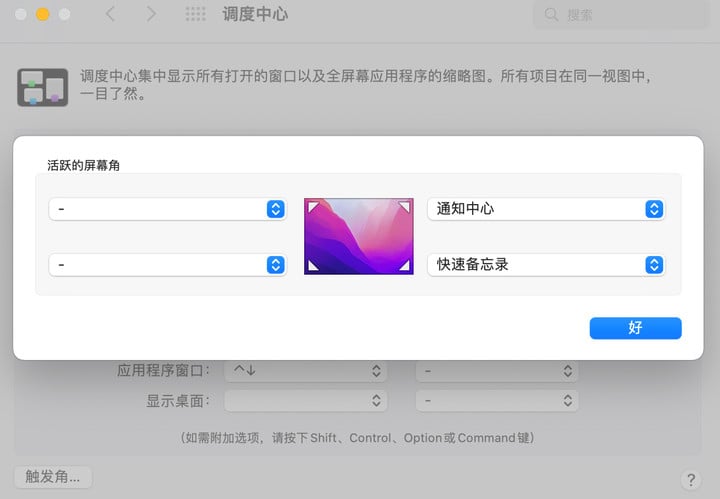720x499 pixels.
Task: Click the 触发角... button
Action: (53, 477)
